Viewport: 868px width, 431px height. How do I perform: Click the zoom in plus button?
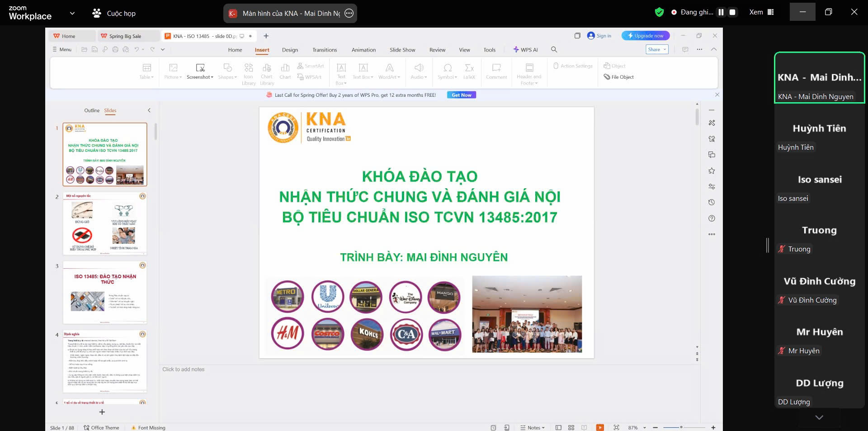pyautogui.click(x=713, y=427)
